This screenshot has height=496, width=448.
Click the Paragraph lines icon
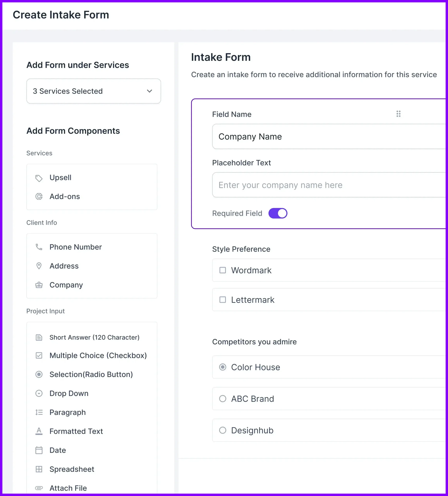pyautogui.click(x=39, y=412)
